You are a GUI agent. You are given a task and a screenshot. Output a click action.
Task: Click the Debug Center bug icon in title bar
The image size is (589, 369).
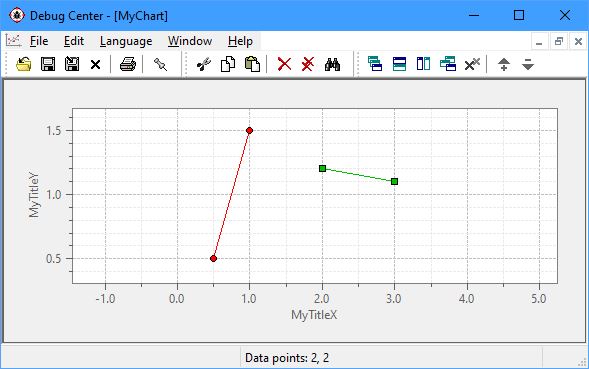[x=17, y=15]
